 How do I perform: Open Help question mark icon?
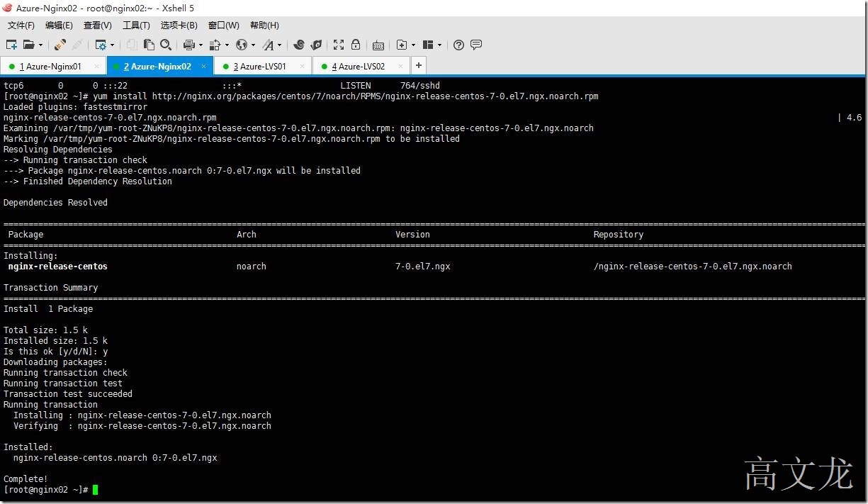click(x=458, y=45)
